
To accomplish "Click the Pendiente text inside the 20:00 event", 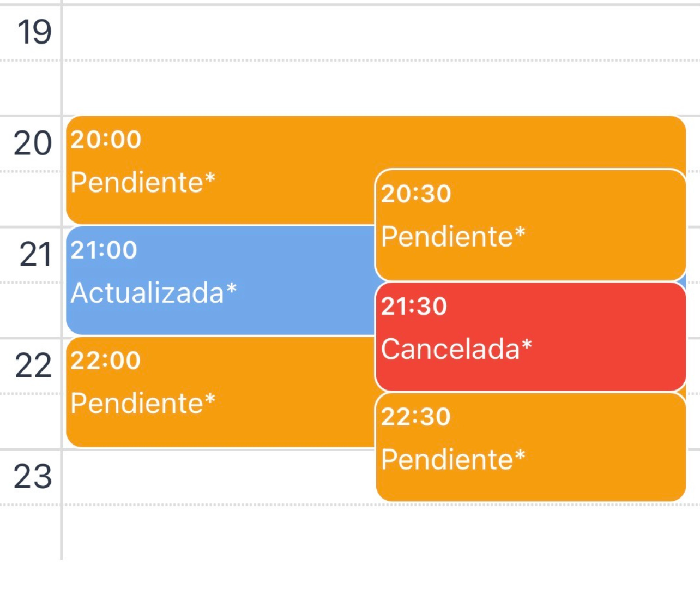I will [x=143, y=182].
